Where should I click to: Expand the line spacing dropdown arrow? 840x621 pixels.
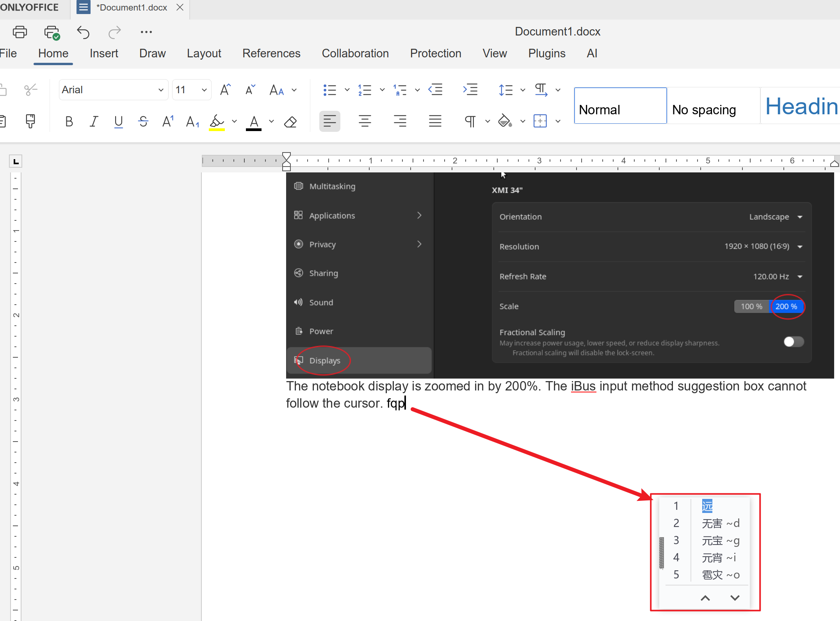[523, 90]
